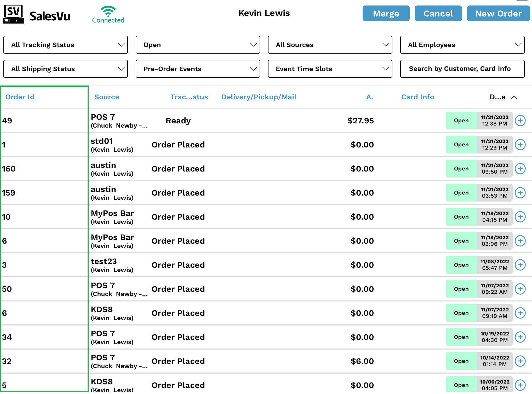Click plus icon for order 10
This screenshot has width=532, height=394.
click(x=520, y=217)
